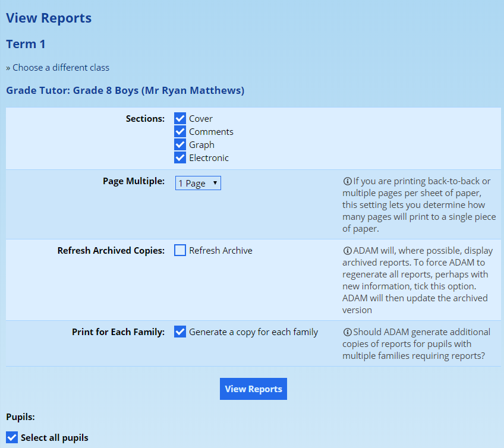
Task: Deselect the Select all pupils checkbox
Action: tap(12, 438)
